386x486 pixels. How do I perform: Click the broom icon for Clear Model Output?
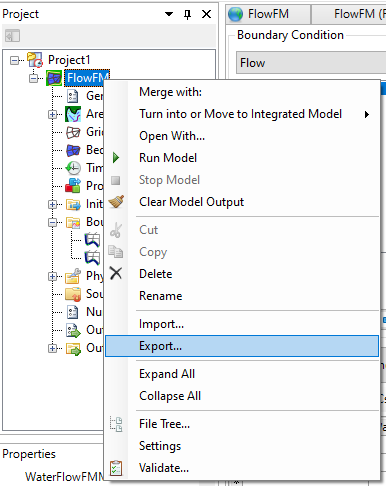pyautogui.click(x=116, y=202)
